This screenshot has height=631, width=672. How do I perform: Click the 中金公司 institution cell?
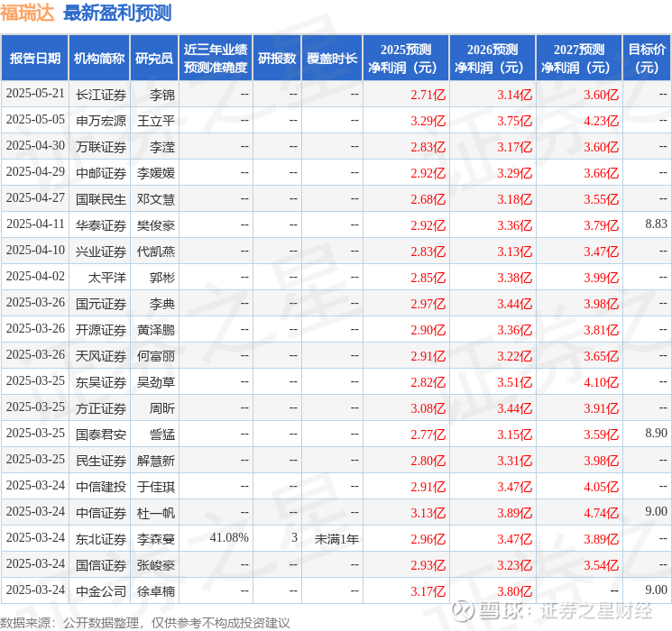coord(101,591)
